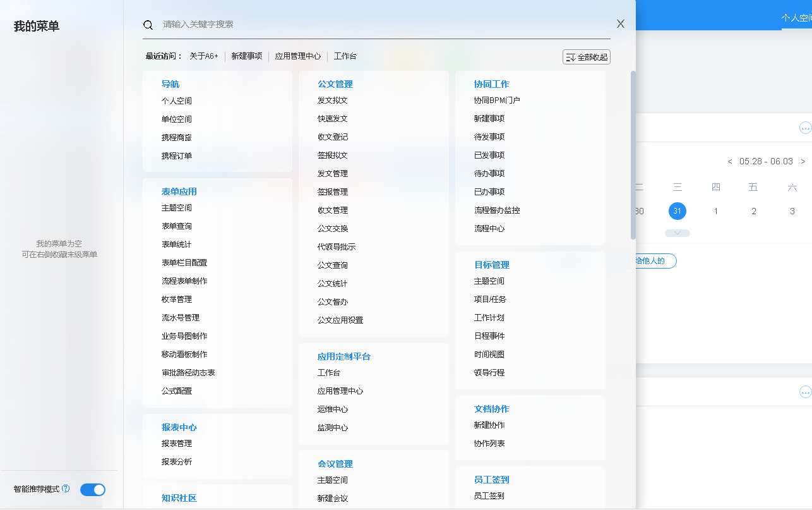812x510 pixels.
Task: Open 单位空间 menu item
Action: [x=177, y=119]
